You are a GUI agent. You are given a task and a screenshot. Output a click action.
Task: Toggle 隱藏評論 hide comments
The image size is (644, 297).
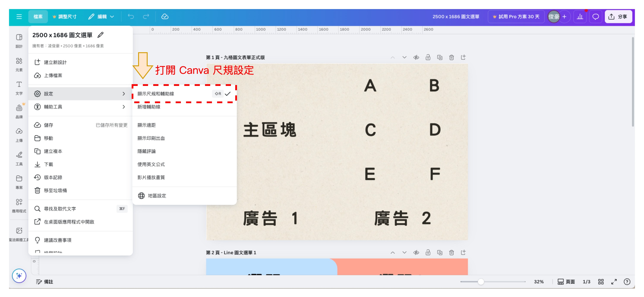185,151
